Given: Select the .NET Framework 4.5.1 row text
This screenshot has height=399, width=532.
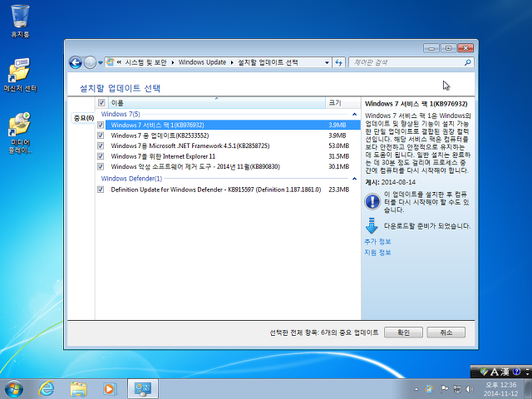Looking at the screenshot, I should click(x=190, y=146).
